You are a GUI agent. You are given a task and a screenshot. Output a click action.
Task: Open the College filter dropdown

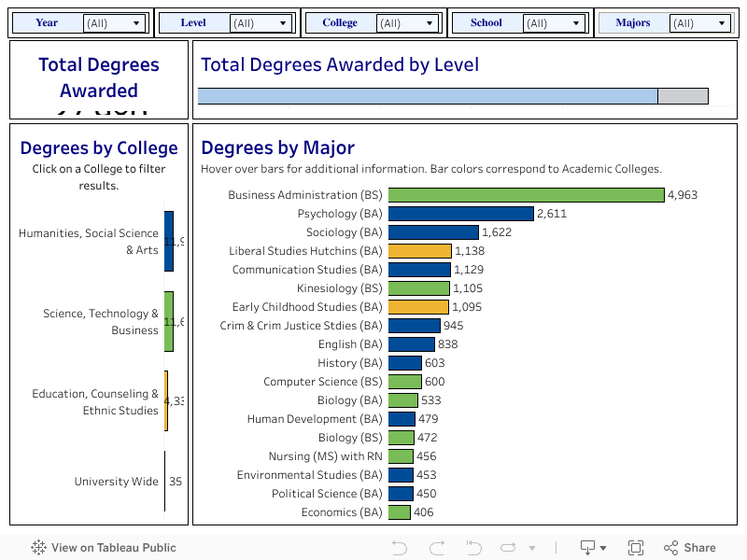tap(408, 23)
